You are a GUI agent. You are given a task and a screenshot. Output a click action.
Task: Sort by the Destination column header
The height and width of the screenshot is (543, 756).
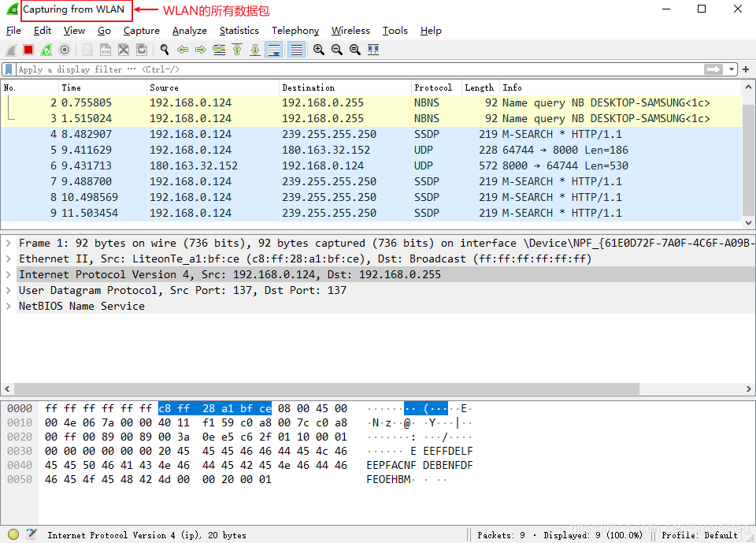(x=345, y=87)
